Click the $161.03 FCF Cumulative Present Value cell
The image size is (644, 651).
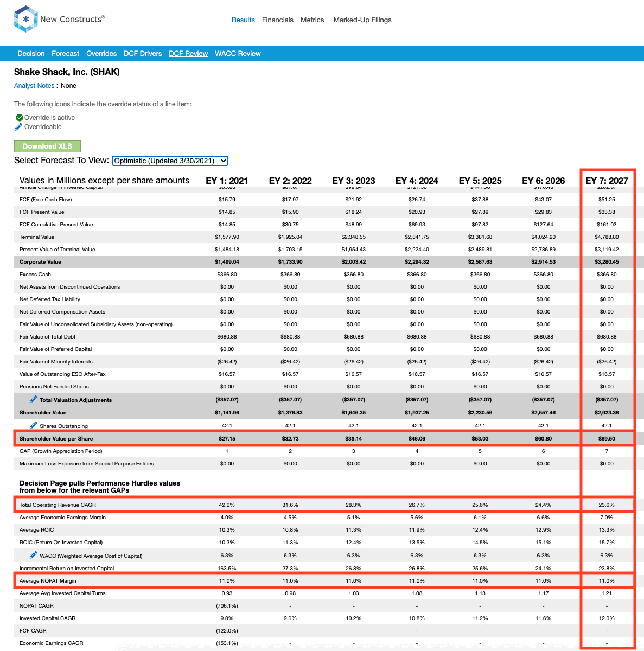(x=607, y=225)
